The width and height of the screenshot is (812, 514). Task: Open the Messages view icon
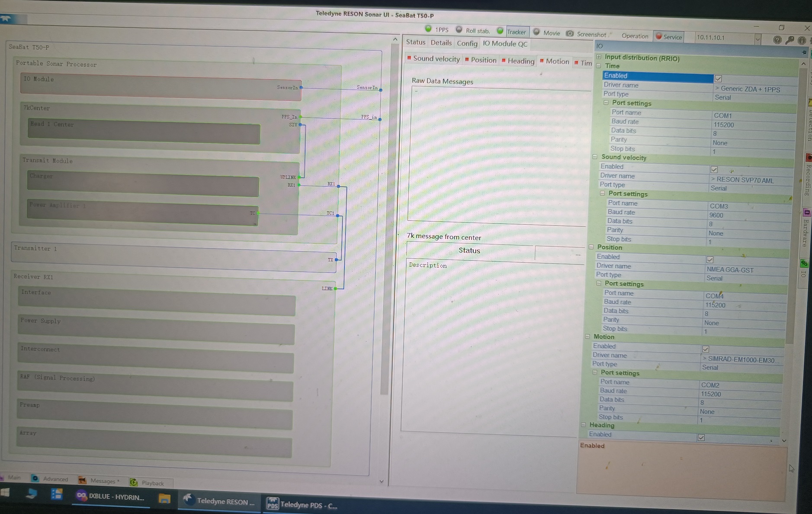(x=82, y=480)
